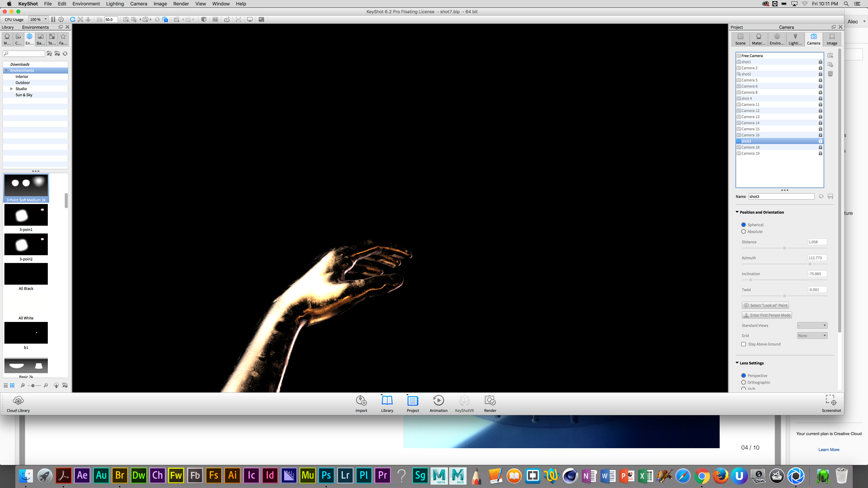Click add folder icon in Library
This screenshot has height=488, width=868.
pyautogui.click(x=49, y=54)
